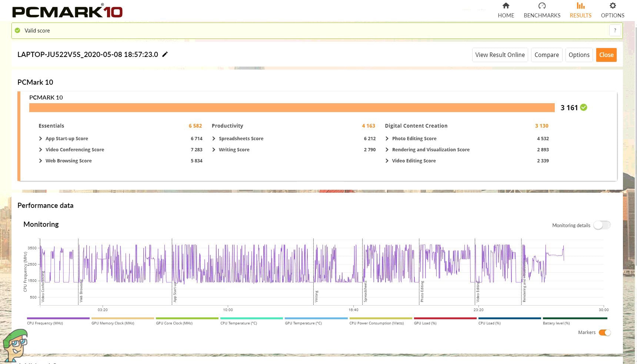Screen dimensions: 637x364
Task: Switch to the Benchmarks section
Action: pos(542,16)
